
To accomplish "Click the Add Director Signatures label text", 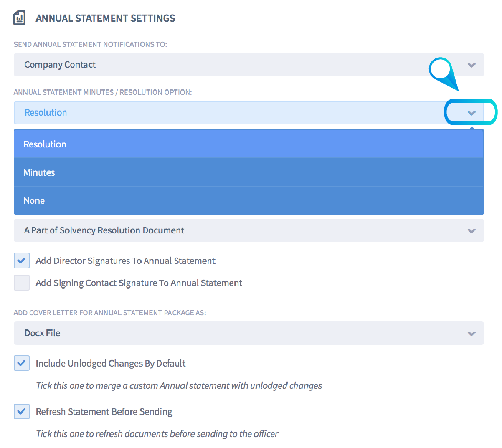I will tap(125, 261).
